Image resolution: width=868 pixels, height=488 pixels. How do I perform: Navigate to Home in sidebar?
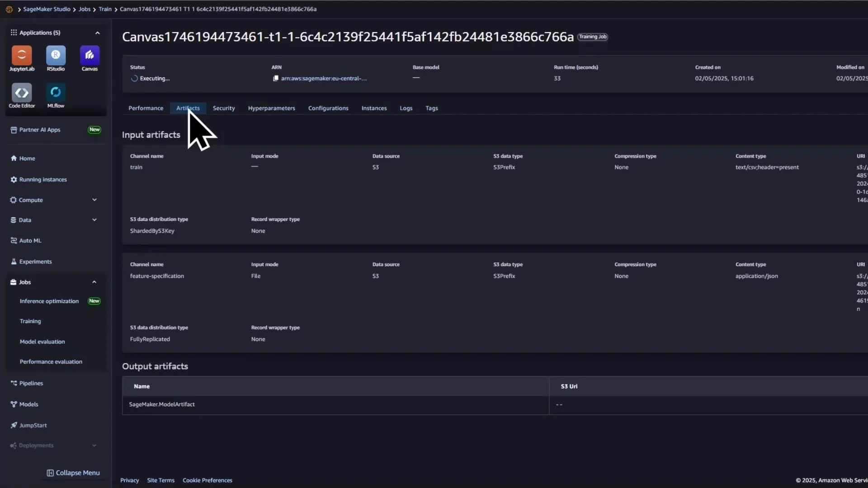tap(26, 158)
